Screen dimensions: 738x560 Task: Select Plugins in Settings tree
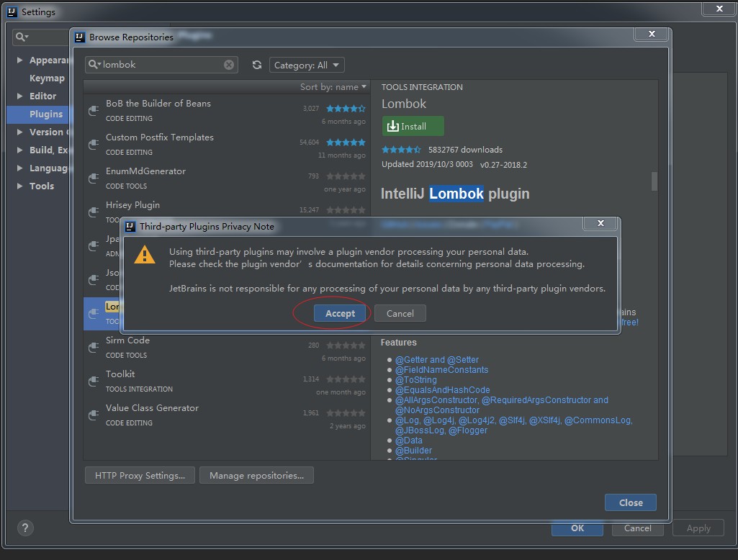39,114
